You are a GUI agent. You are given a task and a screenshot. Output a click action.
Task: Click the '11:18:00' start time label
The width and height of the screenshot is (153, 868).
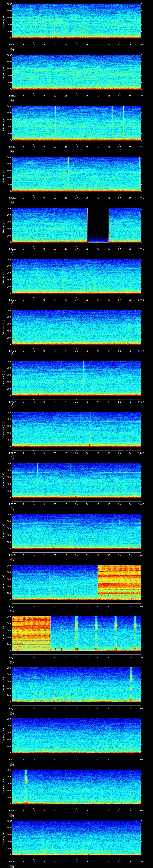pos(12,249)
